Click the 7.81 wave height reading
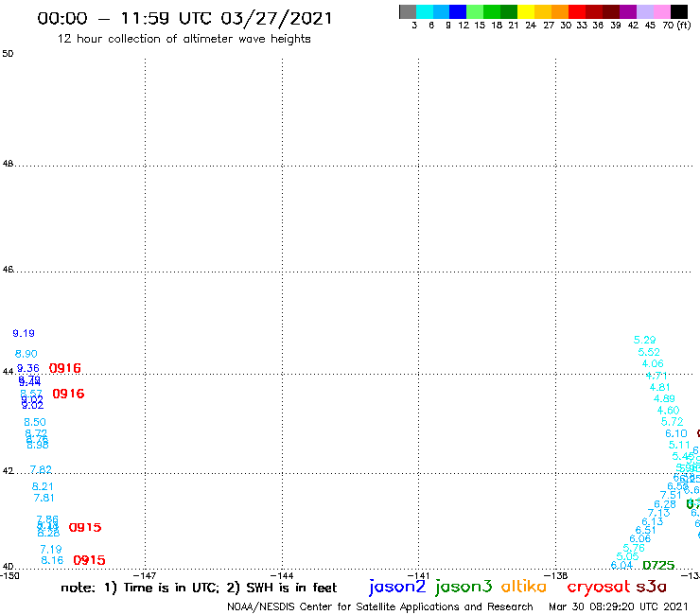The height and width of the screenshot is (615, 700). tap(44, 498)
